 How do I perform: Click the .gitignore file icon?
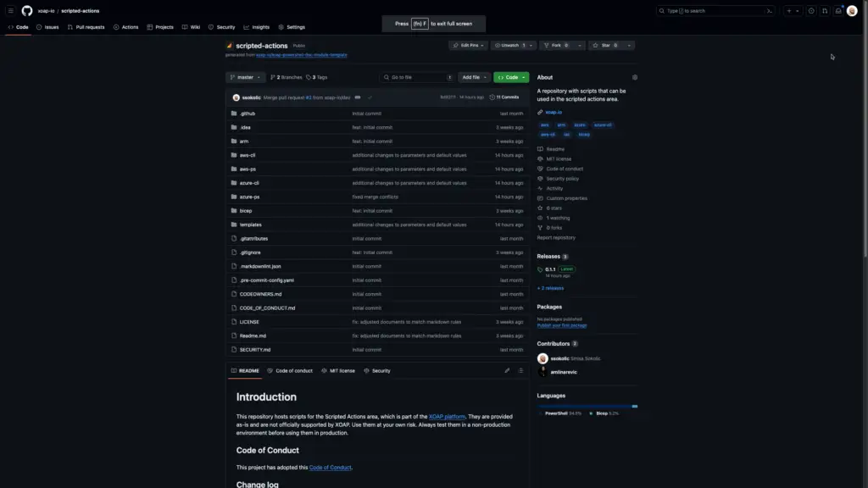234,252
